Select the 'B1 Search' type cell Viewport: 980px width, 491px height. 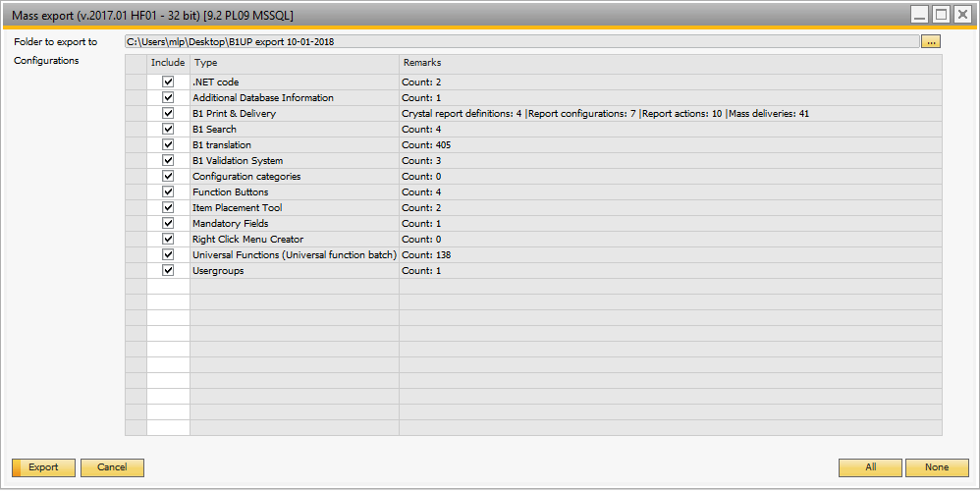[x=295, y=129]
